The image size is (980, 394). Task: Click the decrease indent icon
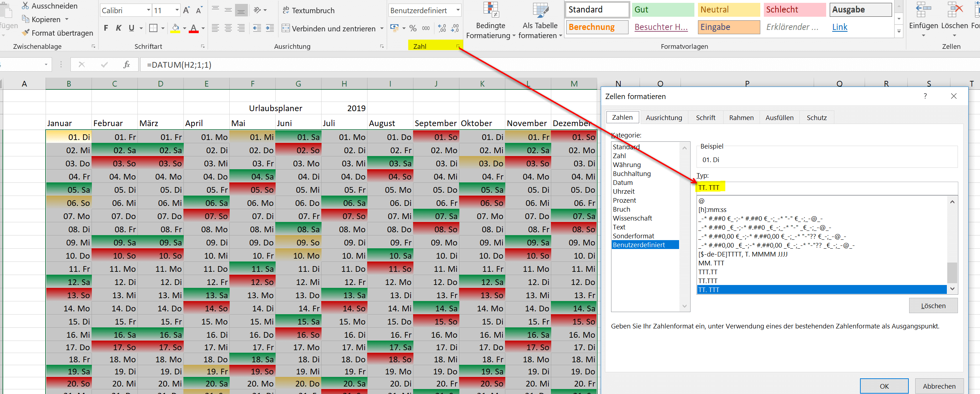(257, 28)
